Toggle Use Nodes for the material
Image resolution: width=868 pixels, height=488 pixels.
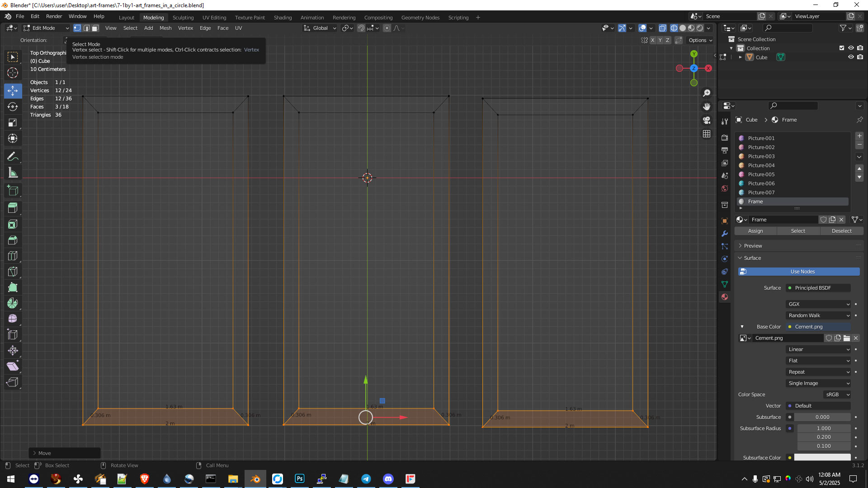[799, 272]
